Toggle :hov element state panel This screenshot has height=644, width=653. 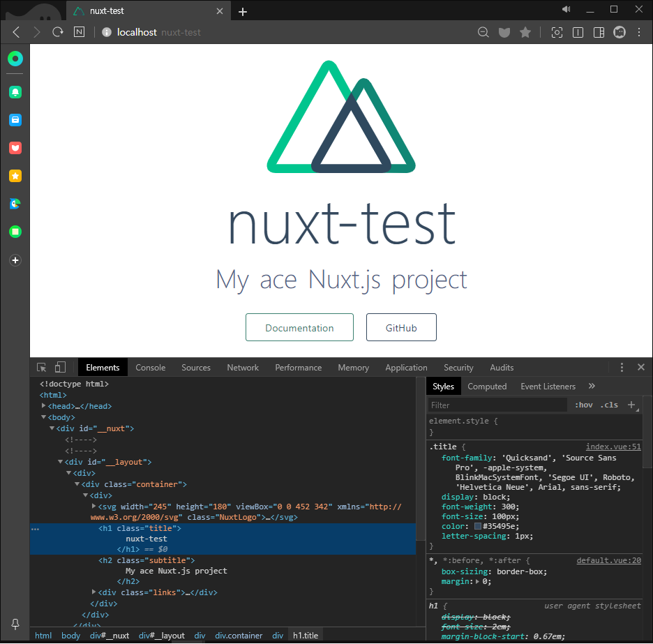[x=583, y=405]
